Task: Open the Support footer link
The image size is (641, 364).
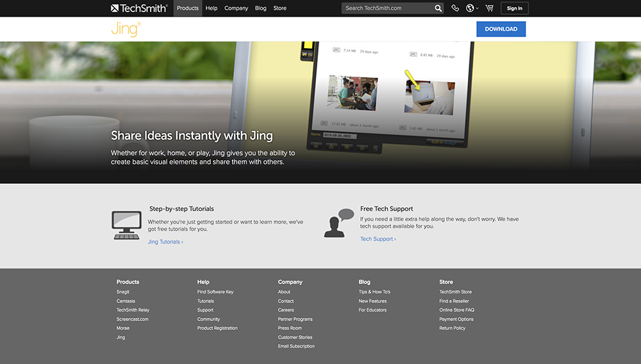Action: coord(205,310)
